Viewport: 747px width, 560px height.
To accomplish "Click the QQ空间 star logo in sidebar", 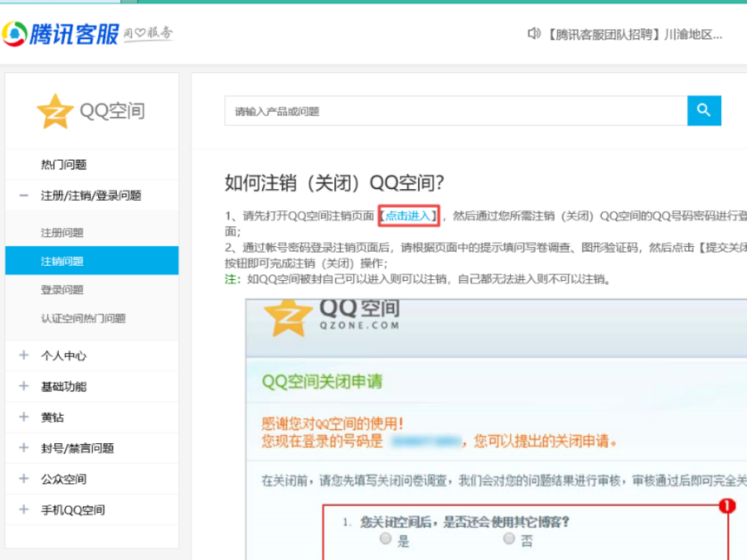I will click(55, 111).
